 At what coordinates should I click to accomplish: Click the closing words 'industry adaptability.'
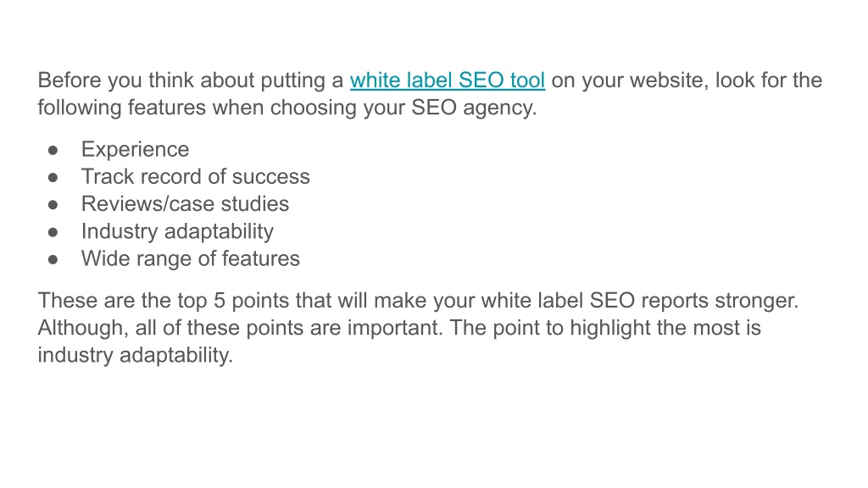click(135, 355)
